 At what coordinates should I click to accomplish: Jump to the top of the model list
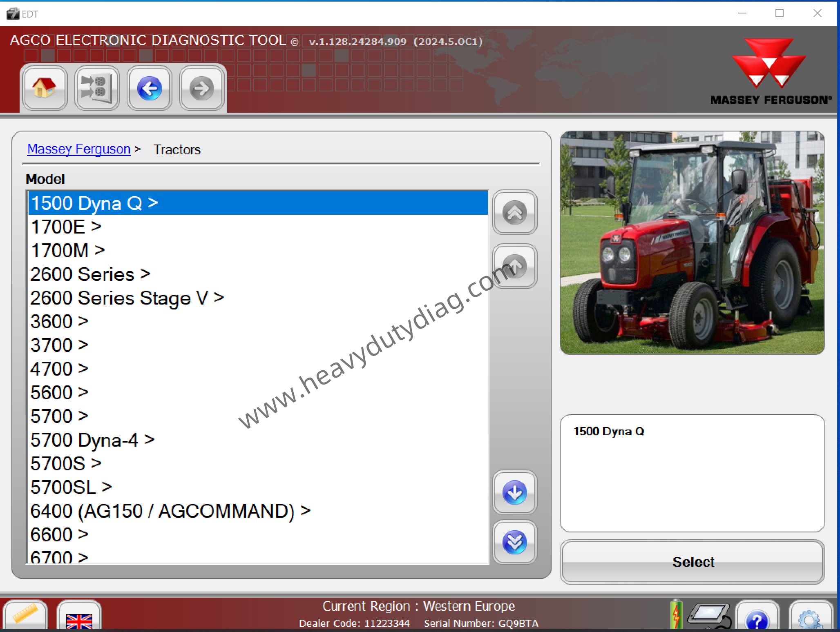coord(514,212)
